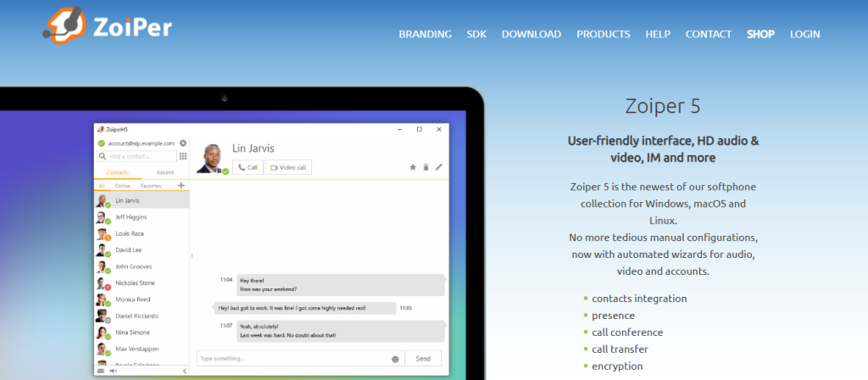Open account settings gear icon
The height and width of the screenshot is (380, 868).
(183, 143)
